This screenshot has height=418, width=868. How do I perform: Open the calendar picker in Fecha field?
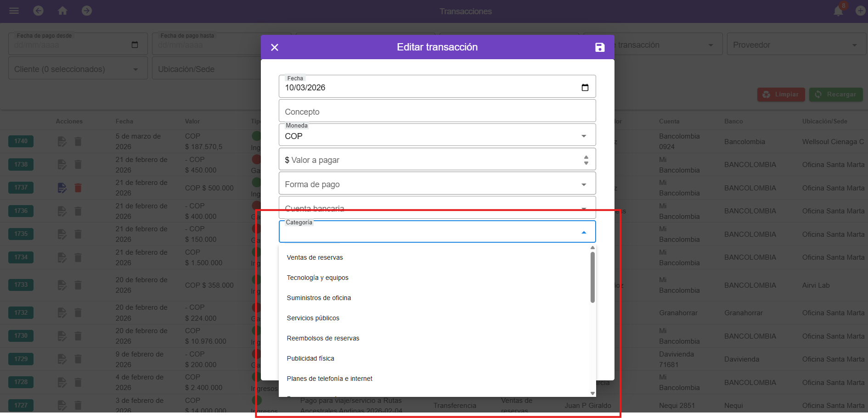point(585,88)
